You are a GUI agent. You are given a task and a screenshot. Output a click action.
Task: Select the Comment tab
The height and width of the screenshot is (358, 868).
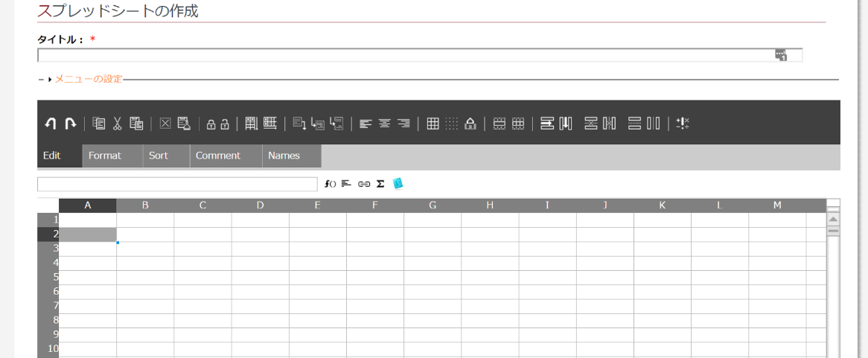point(218,156)
